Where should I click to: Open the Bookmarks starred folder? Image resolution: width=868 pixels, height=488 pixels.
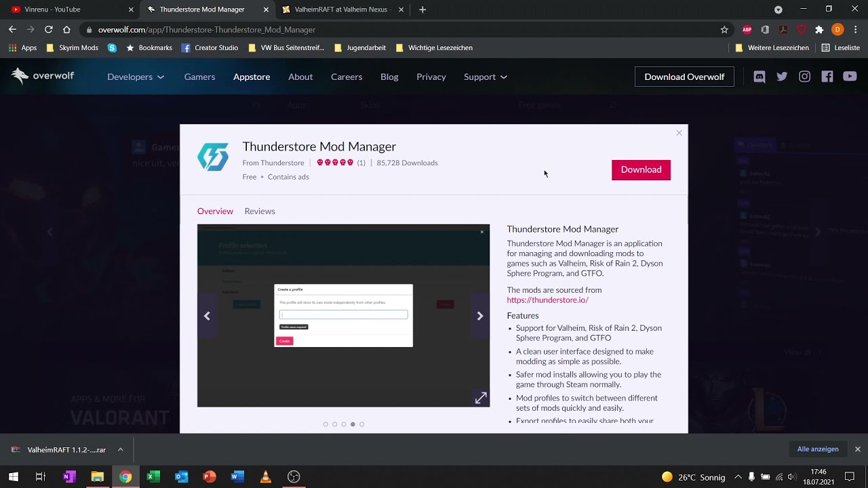click(x=149, y=48)
